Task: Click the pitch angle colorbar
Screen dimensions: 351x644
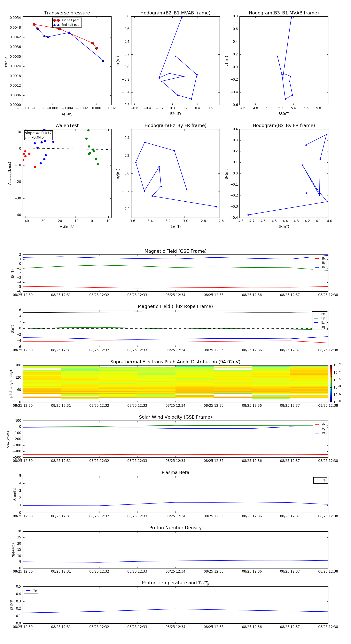Action: tap(331, 384)
